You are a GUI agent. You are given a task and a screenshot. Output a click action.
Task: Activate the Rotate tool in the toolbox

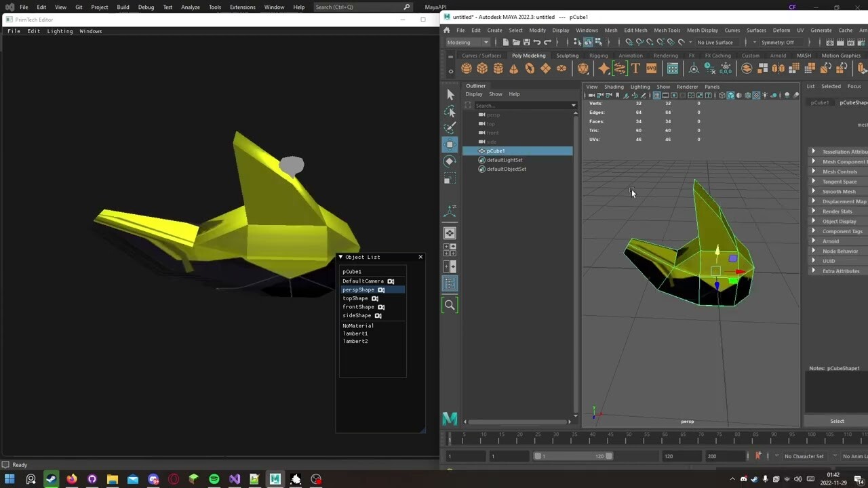pos(450,161)
